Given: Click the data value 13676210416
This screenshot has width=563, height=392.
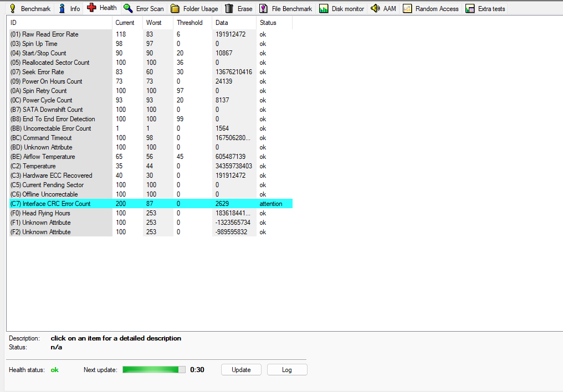Looking at the screenshot, I should [x=234, y=72].
